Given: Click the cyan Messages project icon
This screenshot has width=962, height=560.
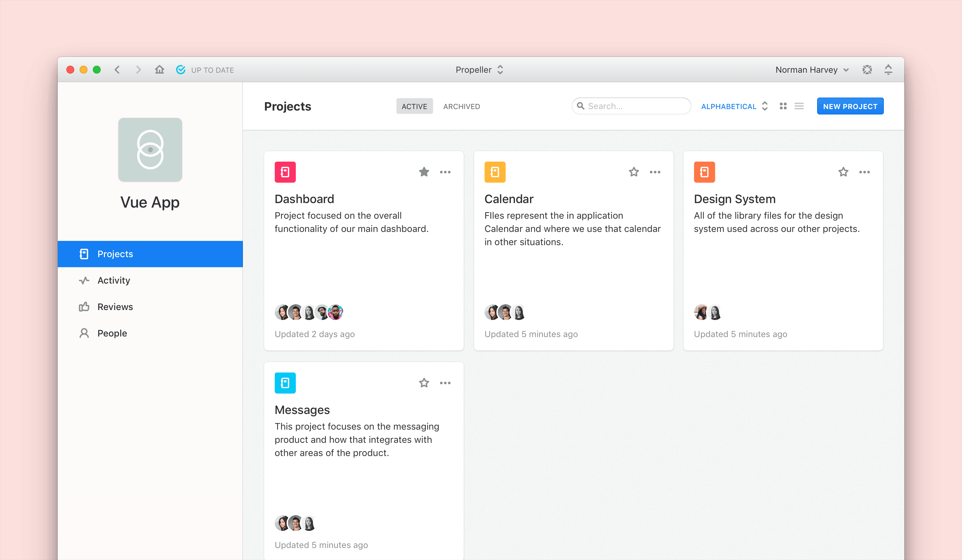Looking at the screenshot, I should point(285,383).
